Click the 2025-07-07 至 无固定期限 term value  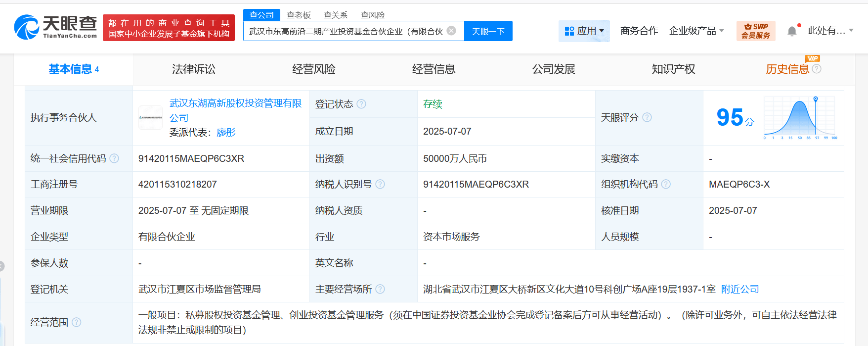pos(193,210)
